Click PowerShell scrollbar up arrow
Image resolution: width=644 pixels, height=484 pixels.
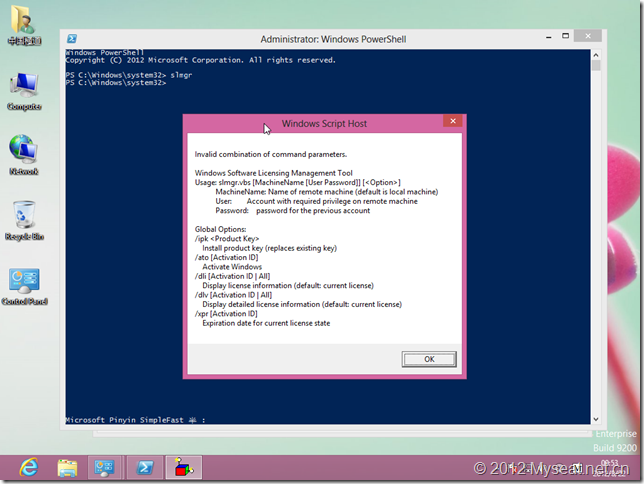click(x=596, y=55)
